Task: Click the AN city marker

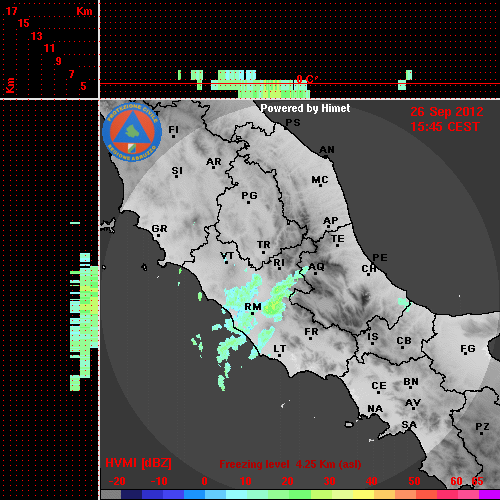Action: 325,156
